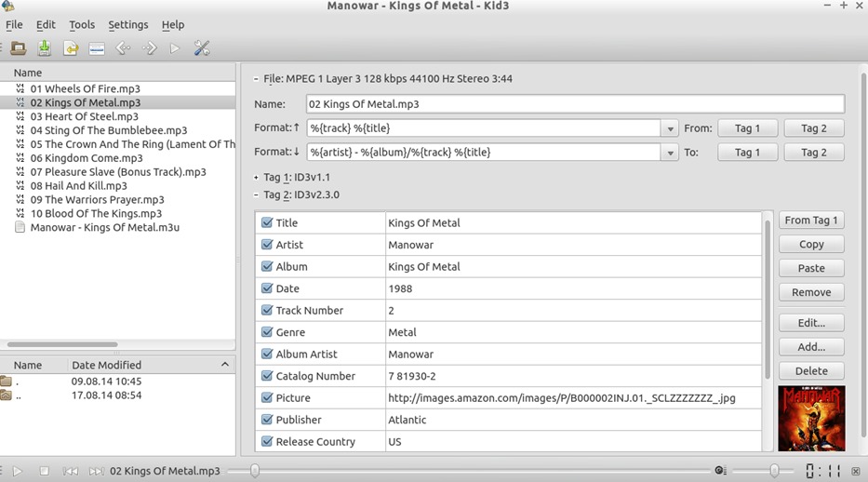Toggle the Picture field checkbox
This screenshot has height=482, width=868.
pyautogui.click(x=267, y=397)
